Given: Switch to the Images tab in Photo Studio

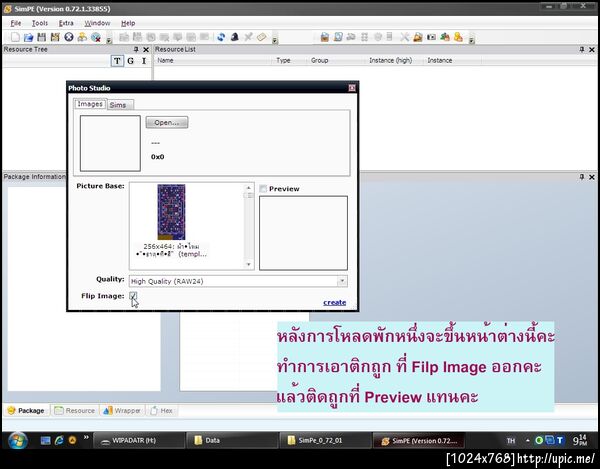Looking at the screenshot, I should 90,104.
